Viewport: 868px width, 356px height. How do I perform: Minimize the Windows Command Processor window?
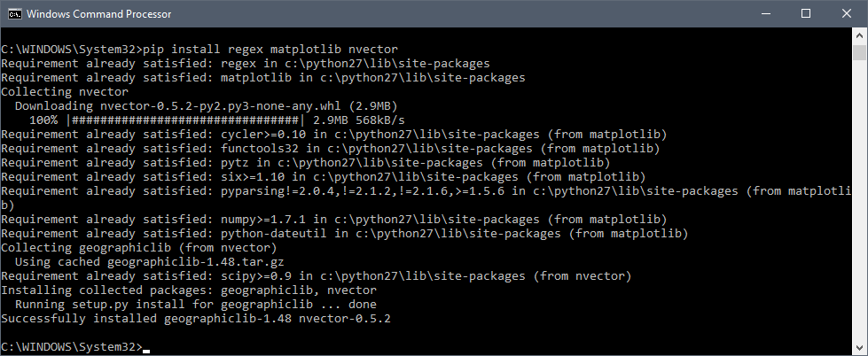765,14
